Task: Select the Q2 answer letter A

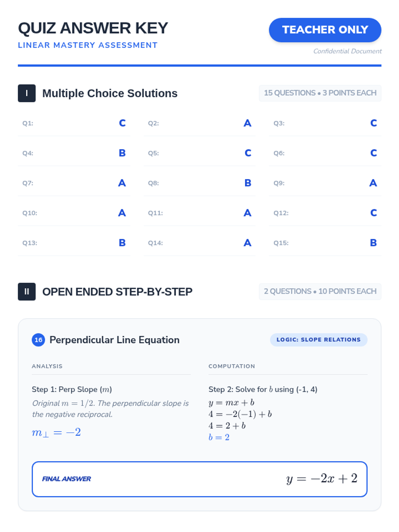Action: coord(247,123)
